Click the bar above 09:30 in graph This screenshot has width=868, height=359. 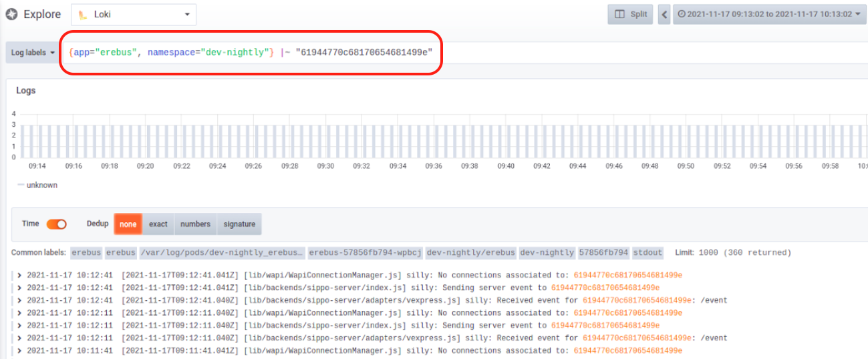pos(325,141)
